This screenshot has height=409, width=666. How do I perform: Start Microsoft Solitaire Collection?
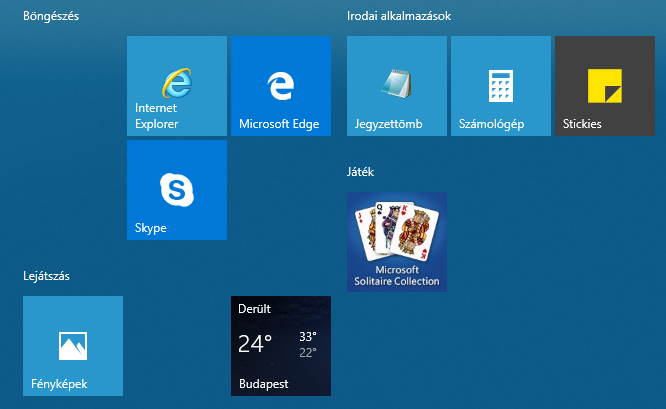(397, 242)
